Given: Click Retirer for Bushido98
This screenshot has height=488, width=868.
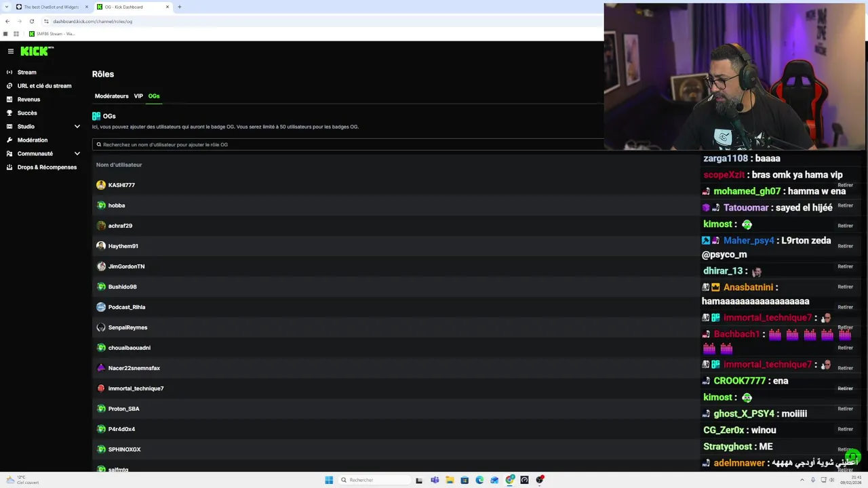Looking at the screenshot, I should (845, 287).
